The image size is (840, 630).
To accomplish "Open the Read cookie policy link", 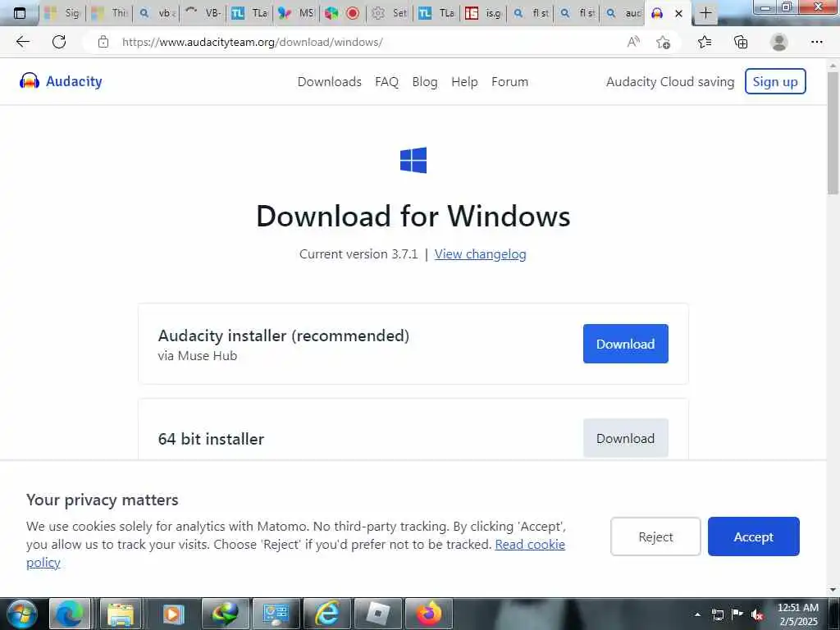I will (x=530, y=545).
